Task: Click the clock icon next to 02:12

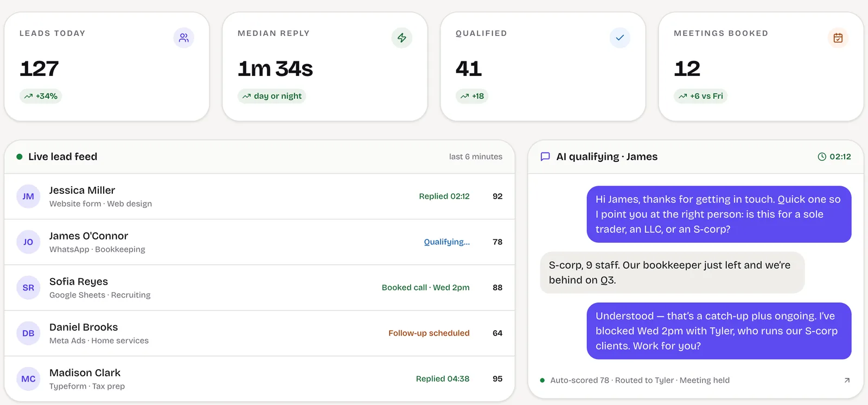Action: pyautogui.click(x=822, y=157)
